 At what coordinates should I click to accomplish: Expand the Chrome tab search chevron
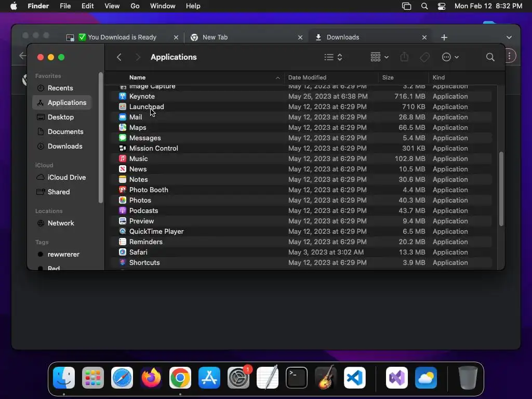click(509, 37)
